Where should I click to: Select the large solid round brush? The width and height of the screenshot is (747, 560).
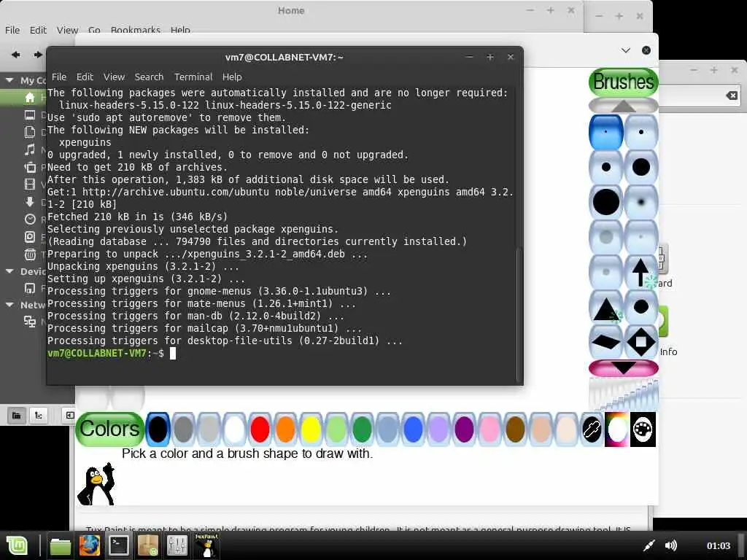605,201
